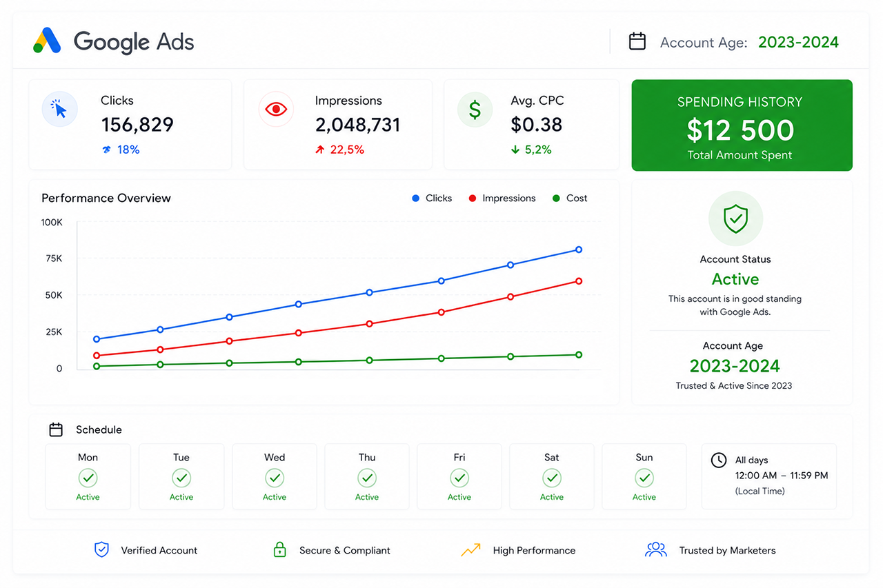Open the Spending History $12 500 card
Viewport: 883px width, 588px height.
coord(742,125)
